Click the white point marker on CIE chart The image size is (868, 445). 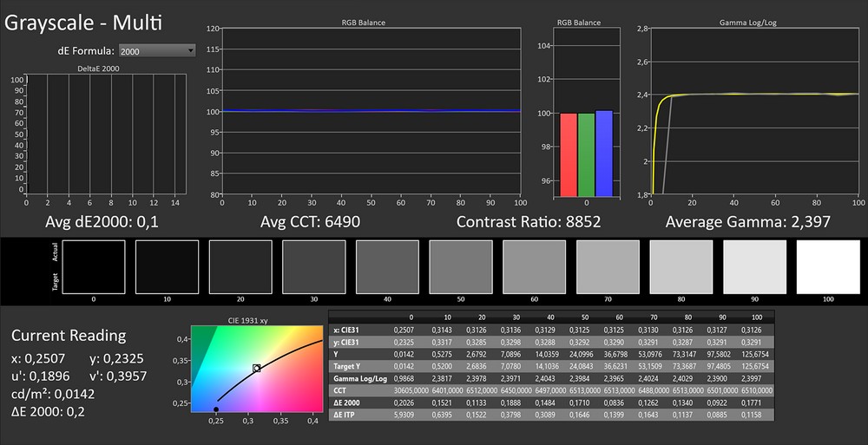(256, 369)
